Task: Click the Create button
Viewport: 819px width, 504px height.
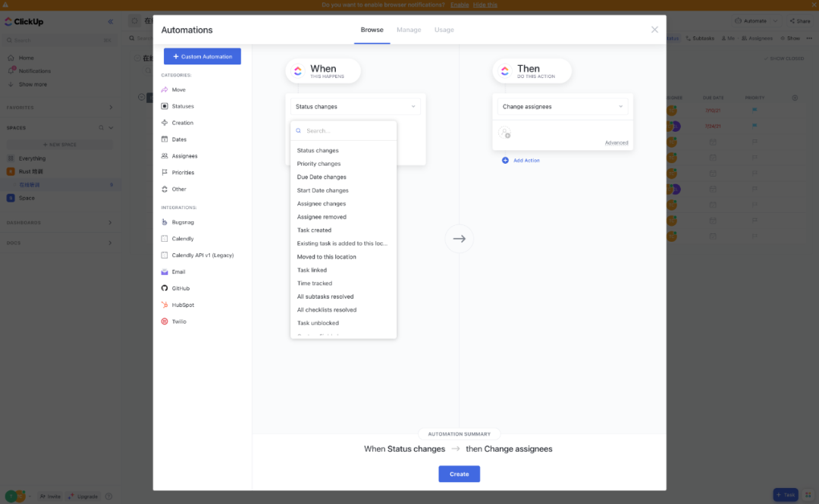Action: pos(459,474)
